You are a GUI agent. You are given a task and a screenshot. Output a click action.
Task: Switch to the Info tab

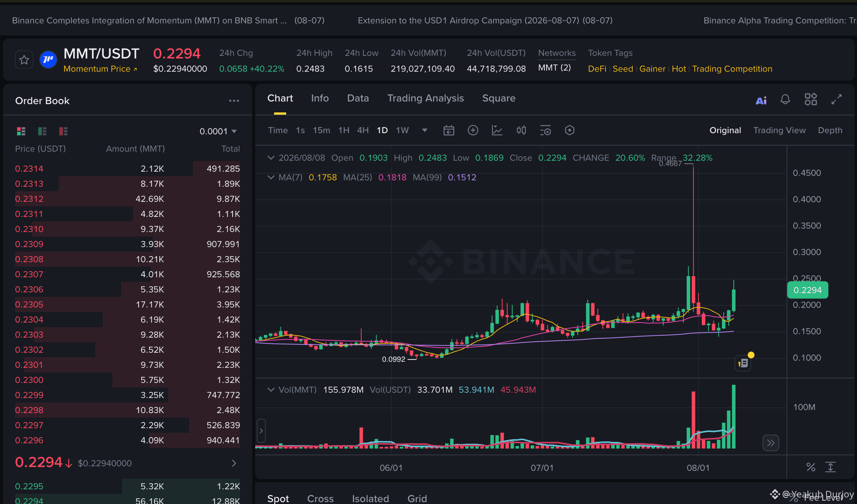(x=320, y=98)
